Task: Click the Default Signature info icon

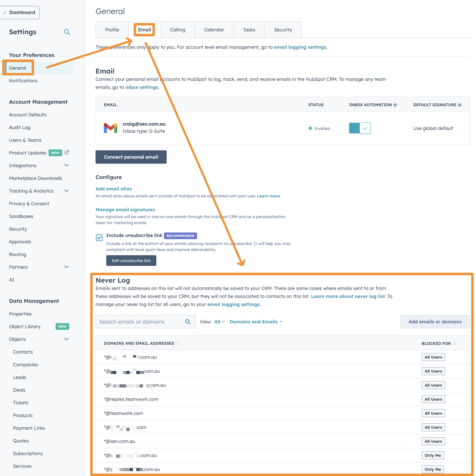Action: pos(459,105)
